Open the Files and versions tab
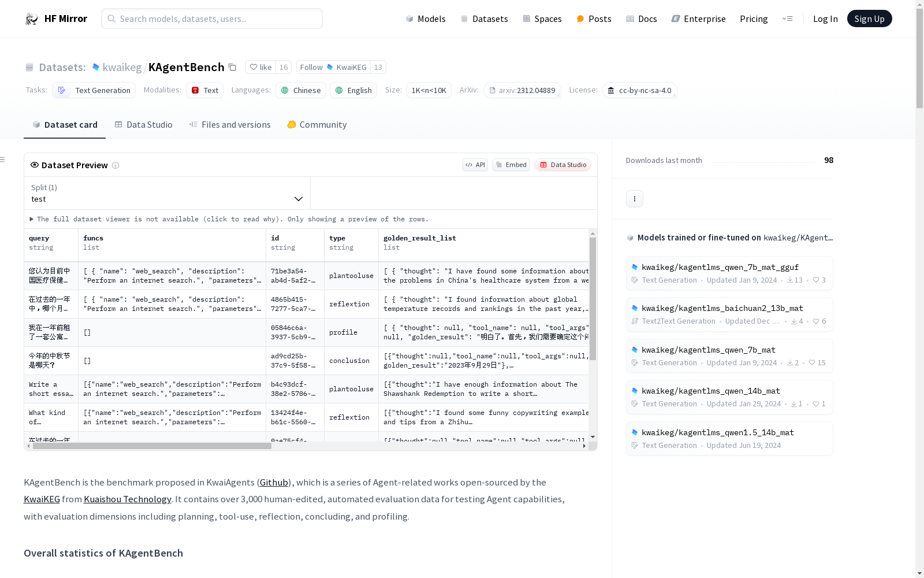This screenshot has width=924, height=578. (x=230, y=125)
